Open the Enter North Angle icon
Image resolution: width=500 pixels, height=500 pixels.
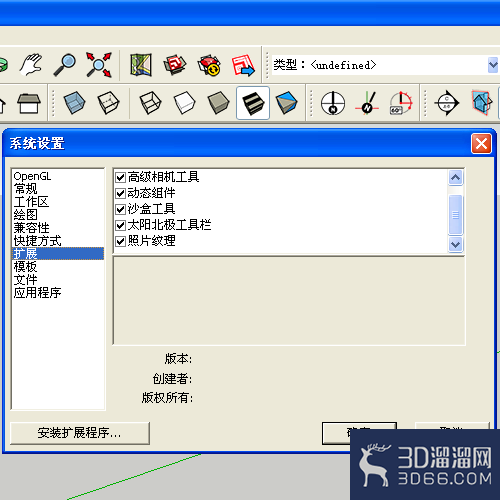pos(401,103)
